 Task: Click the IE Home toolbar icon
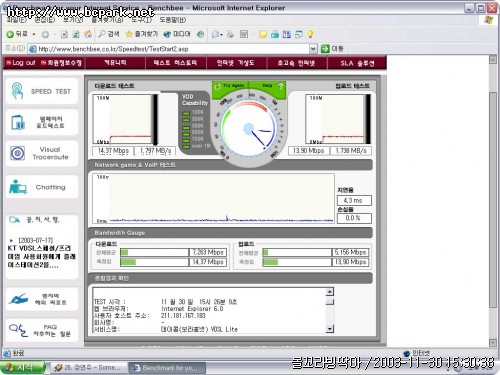pos(88,34)
